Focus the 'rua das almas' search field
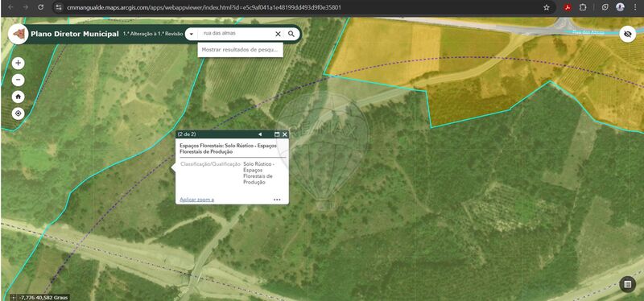The width and height of the screenshot is (644, 301). click(x=236, y=34)
